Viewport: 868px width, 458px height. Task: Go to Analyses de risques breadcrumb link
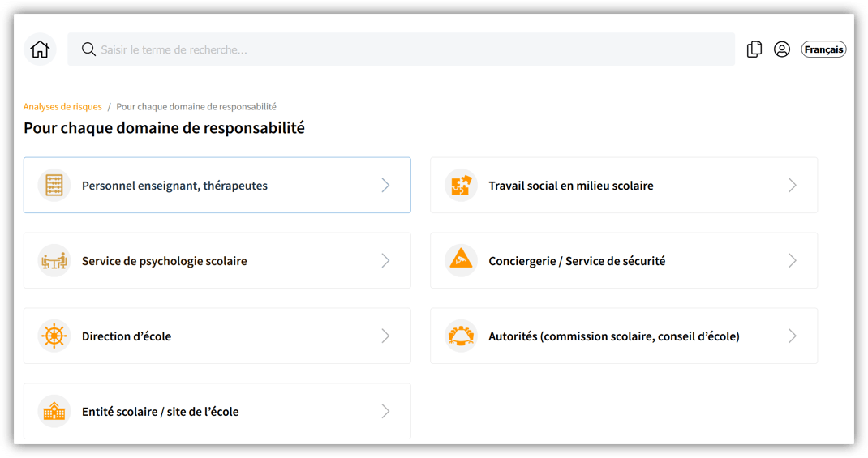(62, 107)
